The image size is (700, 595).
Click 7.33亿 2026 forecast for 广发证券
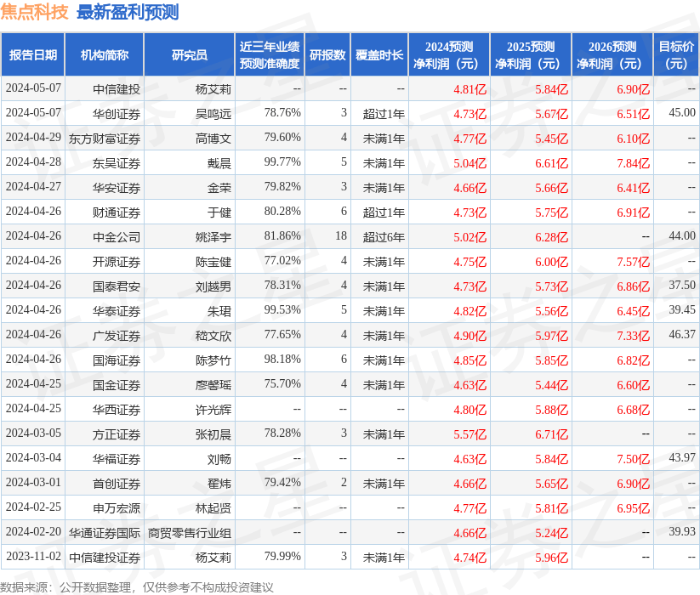(x=633, y=336)
